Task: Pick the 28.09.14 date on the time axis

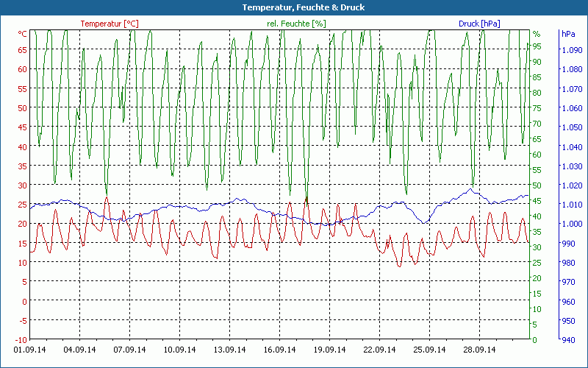Action: [479, 350]
